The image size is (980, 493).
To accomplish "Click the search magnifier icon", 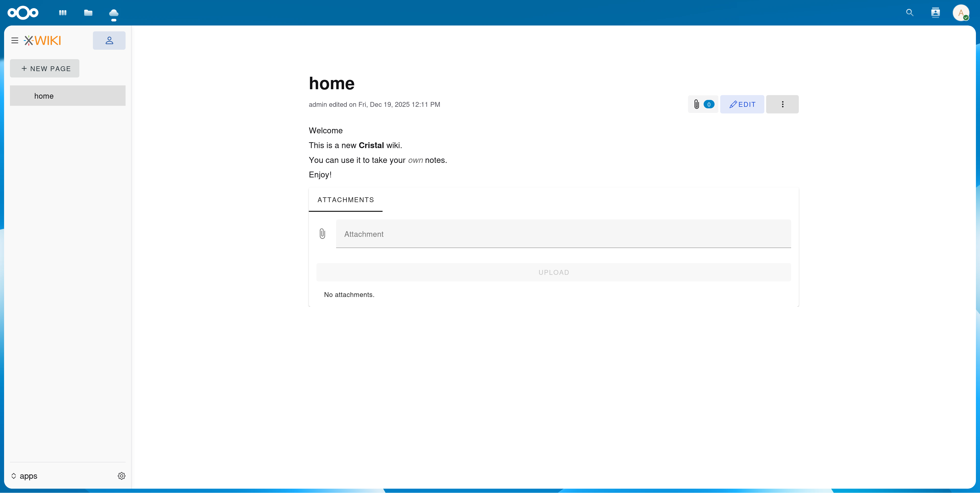I will 910,12.
